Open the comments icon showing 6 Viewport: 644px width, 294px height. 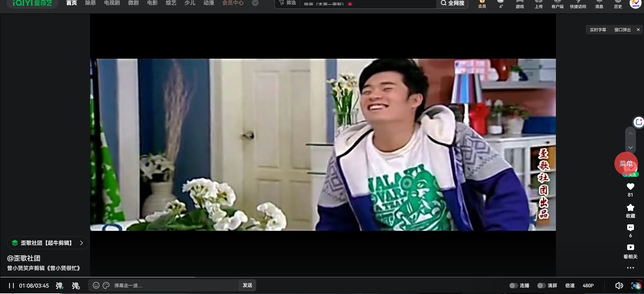(631, 228)
